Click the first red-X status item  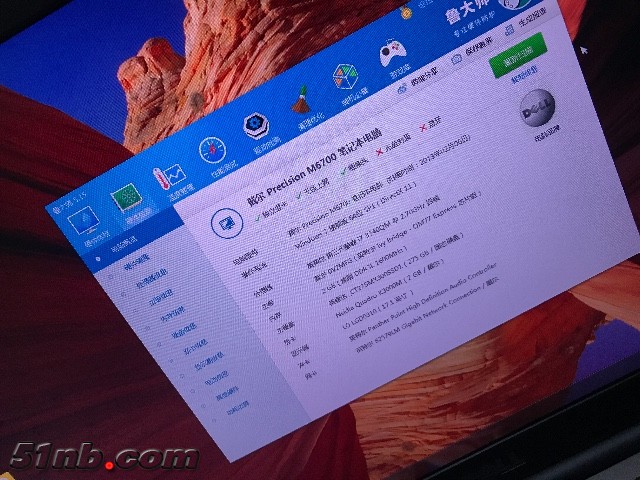[394, 145]
